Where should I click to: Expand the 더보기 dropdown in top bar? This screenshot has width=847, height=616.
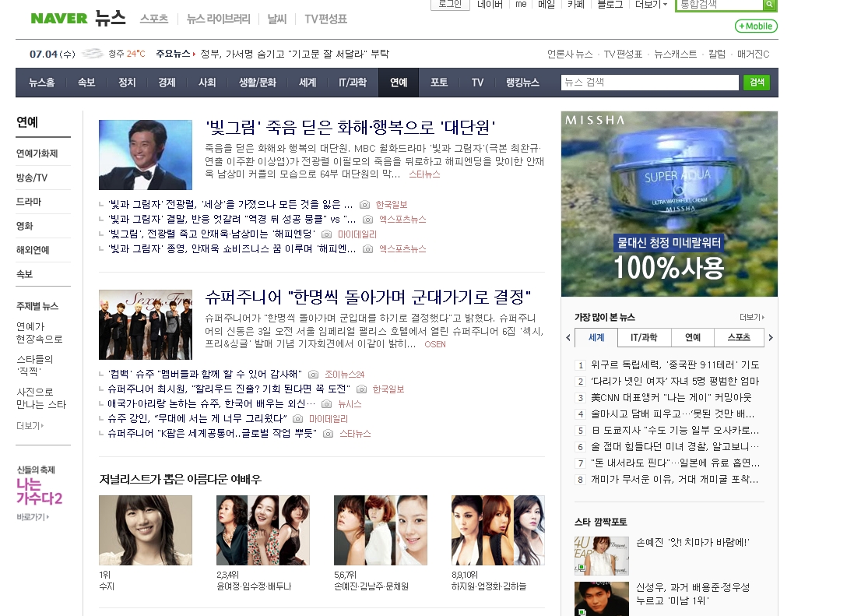[652, 5]
